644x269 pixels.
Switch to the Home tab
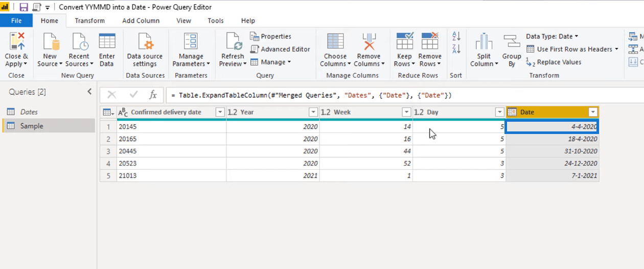tap(50, 20)
